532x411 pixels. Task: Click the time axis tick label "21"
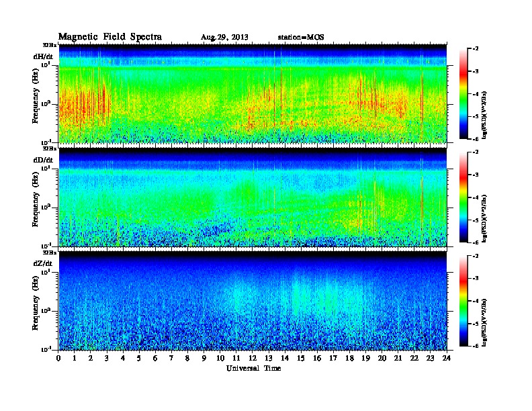click(398, 359)
